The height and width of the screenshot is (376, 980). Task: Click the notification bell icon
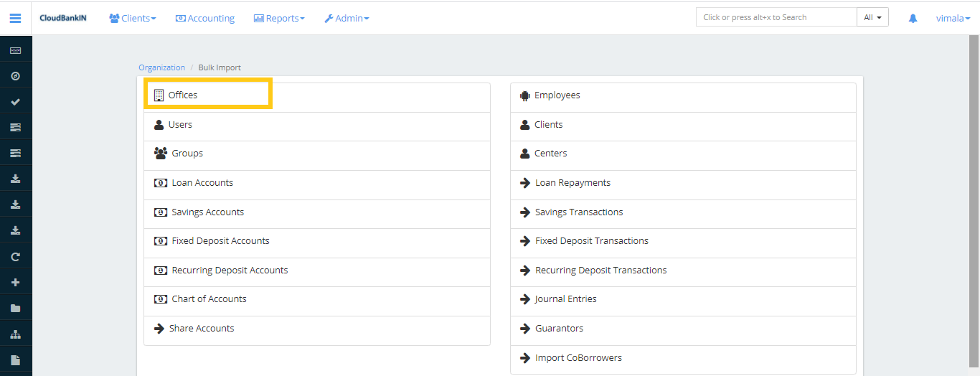tap(913, 18)
